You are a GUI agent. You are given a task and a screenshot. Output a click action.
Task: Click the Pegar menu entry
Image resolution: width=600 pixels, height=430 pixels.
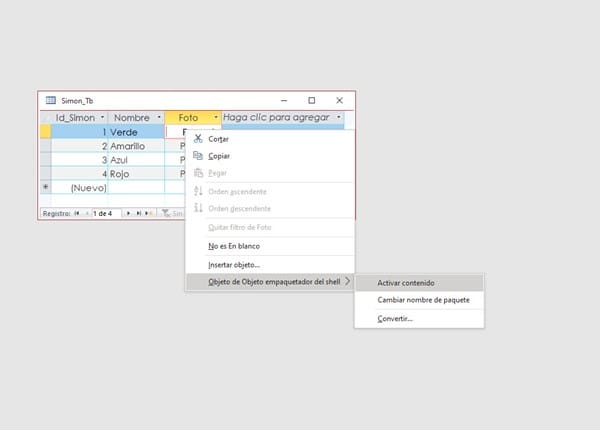[x=270, y=173]
